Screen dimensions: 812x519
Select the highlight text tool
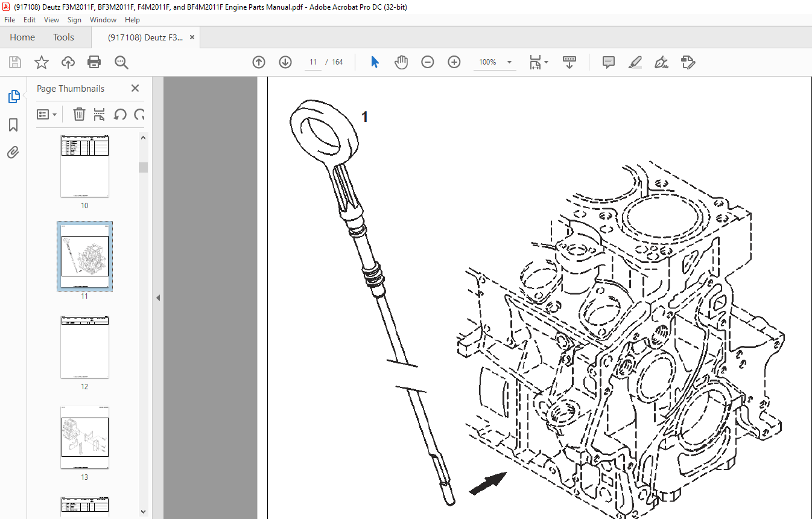pos(635,62)
